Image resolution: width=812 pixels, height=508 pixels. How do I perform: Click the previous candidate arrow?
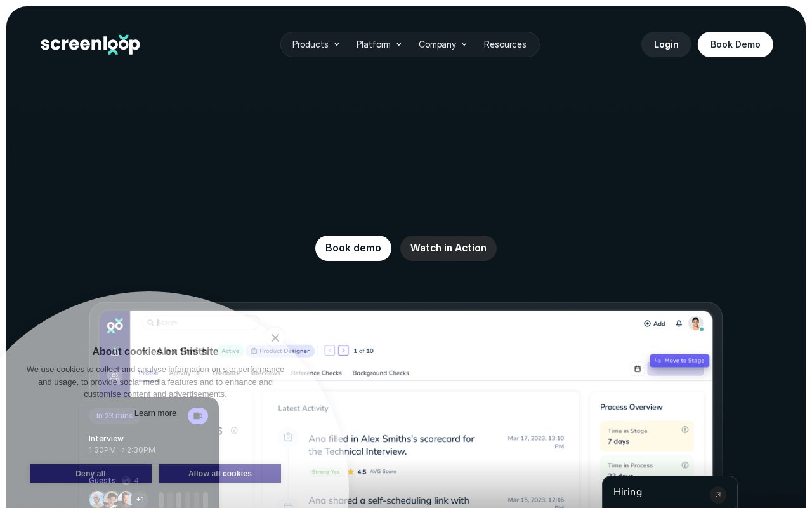point(330,351)
